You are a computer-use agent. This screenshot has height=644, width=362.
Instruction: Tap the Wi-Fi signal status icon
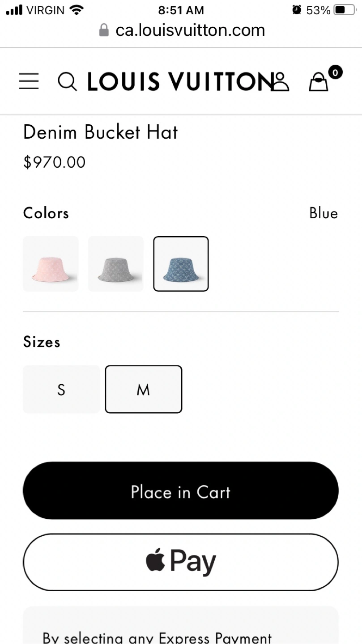pyautogui.click(x=77, y=10)
